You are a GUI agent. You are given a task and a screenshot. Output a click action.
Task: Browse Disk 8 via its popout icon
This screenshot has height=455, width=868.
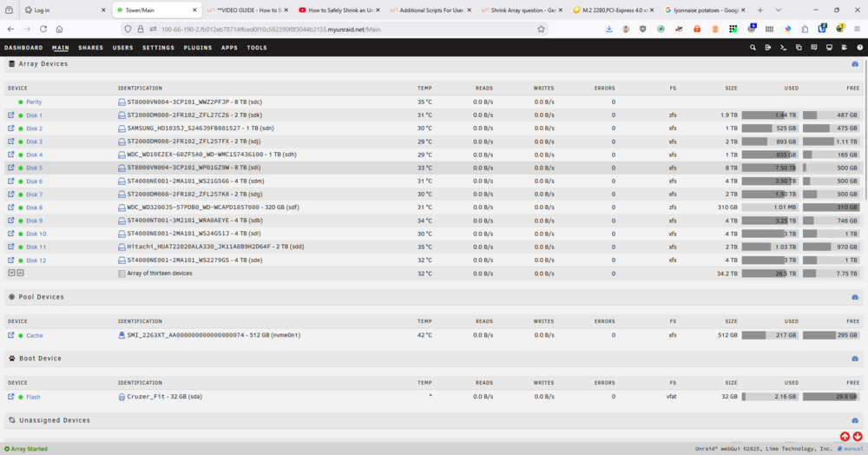tap(11, 207)
